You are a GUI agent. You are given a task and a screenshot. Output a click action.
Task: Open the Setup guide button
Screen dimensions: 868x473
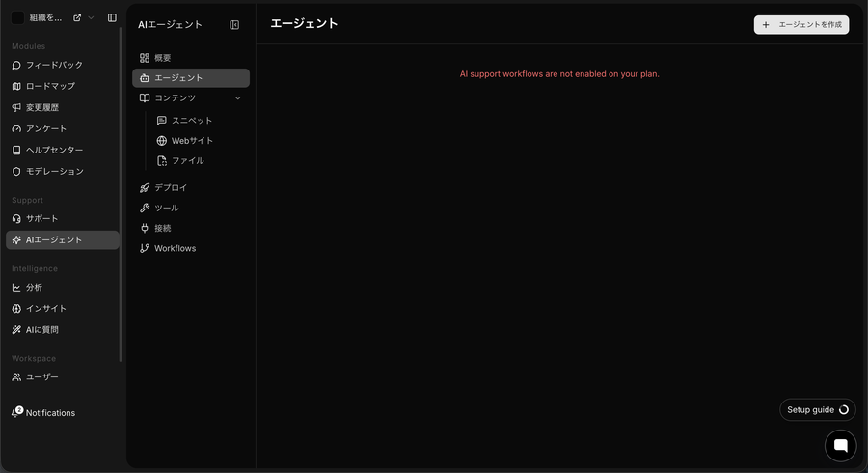(818, 410)
